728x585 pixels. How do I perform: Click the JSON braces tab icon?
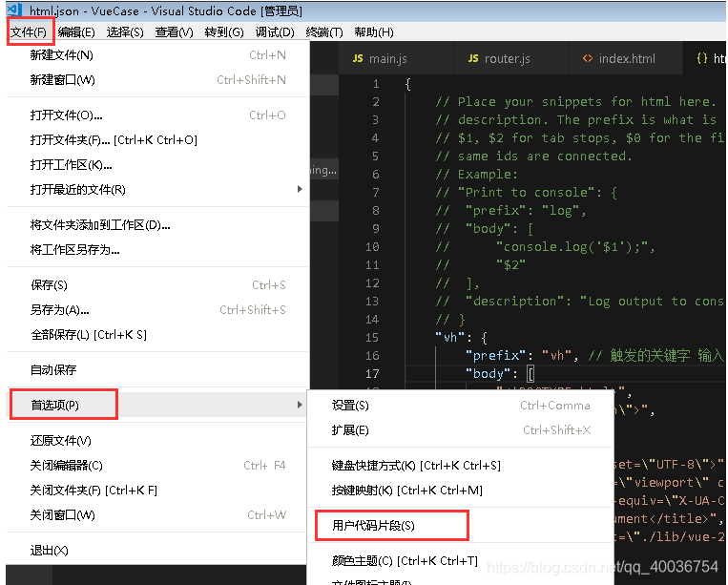pyautogui.click(x=702, y=58)
